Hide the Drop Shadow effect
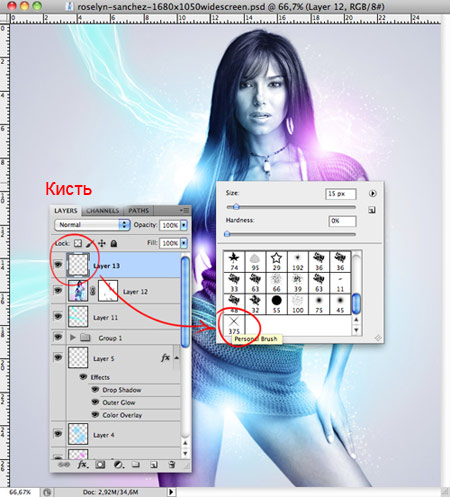The image size is (450, 497). point(95,389)
